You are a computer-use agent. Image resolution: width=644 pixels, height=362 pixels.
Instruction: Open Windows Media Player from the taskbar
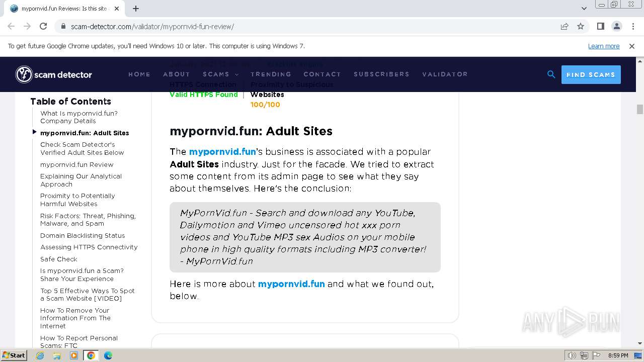74,355
